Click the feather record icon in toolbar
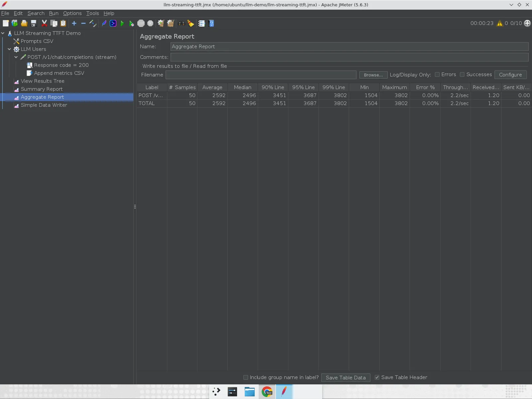The width and height of the screenshot is (532, 399). [x=104, y=23]
